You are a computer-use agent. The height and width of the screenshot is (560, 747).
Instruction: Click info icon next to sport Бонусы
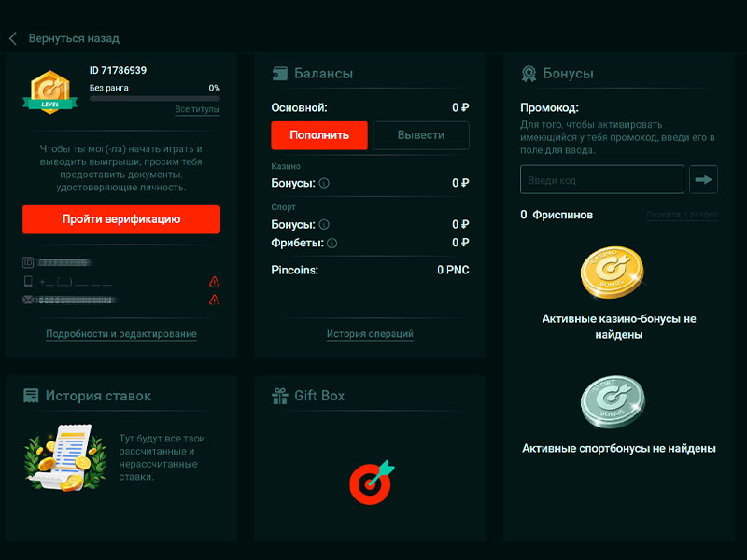click(324, 225)
